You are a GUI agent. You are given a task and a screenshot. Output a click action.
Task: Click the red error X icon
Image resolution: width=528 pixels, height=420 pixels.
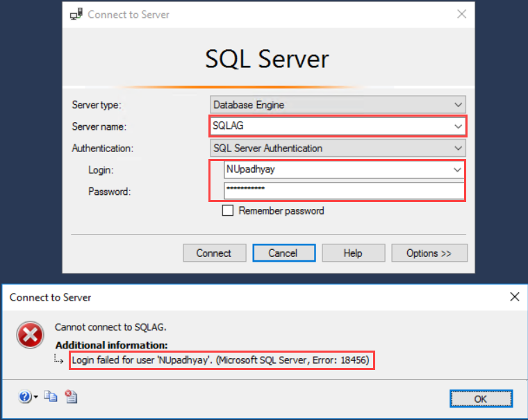[x=30, y=337]
